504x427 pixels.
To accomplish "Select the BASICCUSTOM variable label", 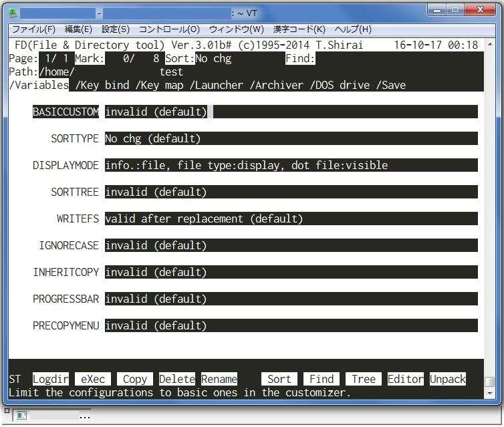I will click(x=66, y=112).
